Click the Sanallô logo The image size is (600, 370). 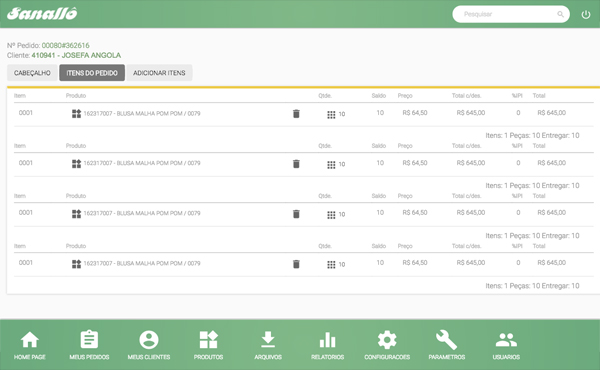click(42, 13)
